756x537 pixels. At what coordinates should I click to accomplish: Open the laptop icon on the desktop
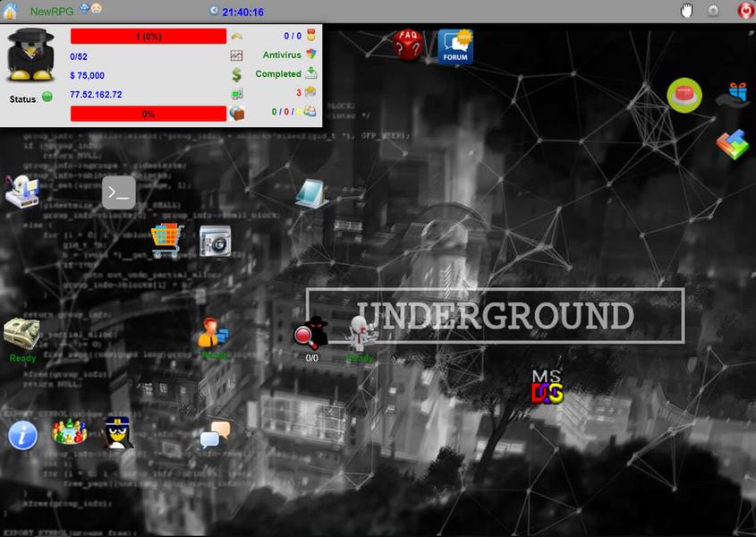pyautogui.click(x=311, y=192)
